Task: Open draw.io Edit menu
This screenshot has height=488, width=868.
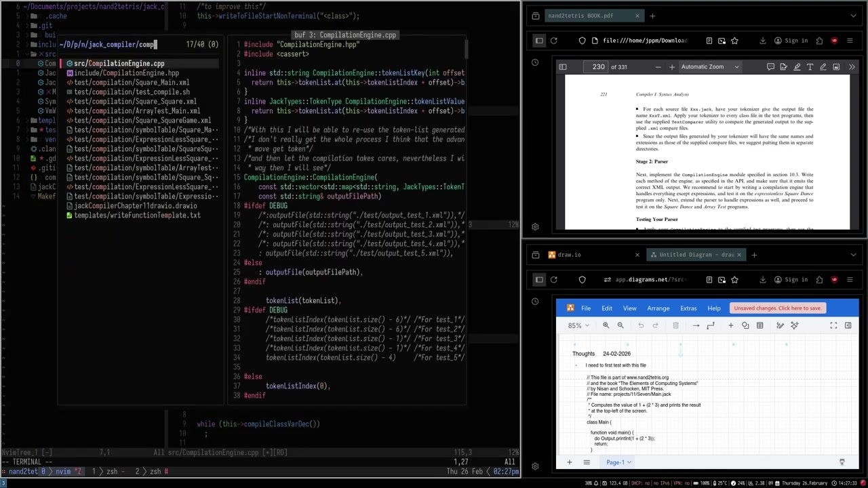Action: click(x=607, y=308)
